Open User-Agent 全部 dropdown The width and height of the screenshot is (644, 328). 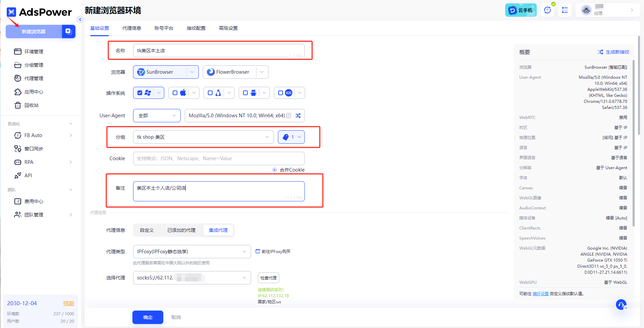(157, 116)
